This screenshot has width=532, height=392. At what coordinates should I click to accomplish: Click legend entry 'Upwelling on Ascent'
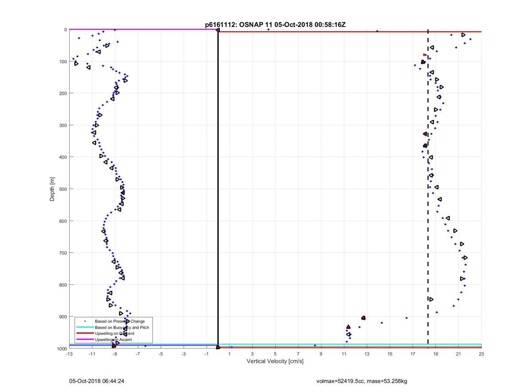point(113,340)
